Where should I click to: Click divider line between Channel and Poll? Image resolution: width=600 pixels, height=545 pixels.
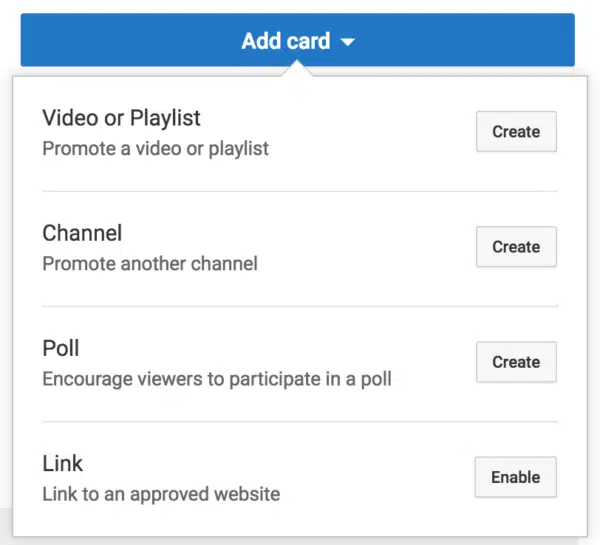[x=300, y=306]
